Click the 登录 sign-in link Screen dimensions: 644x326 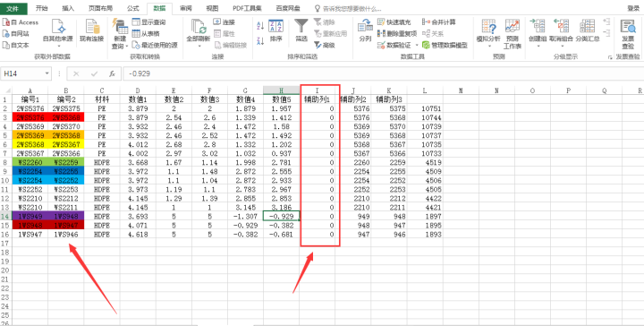tap(633, 8)
